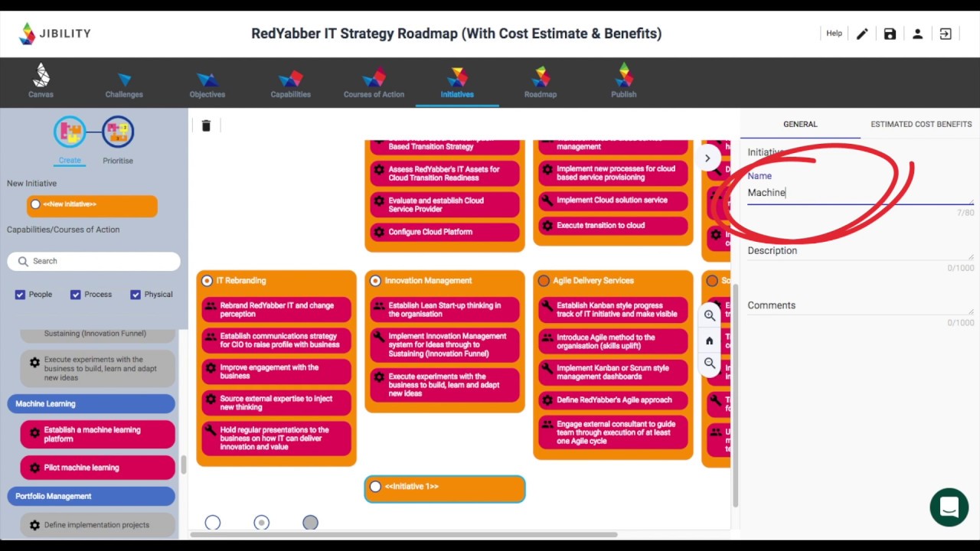Click Execute transition to cloud action
The width and height of the screenshot is (980, 551).
point(613,226)
